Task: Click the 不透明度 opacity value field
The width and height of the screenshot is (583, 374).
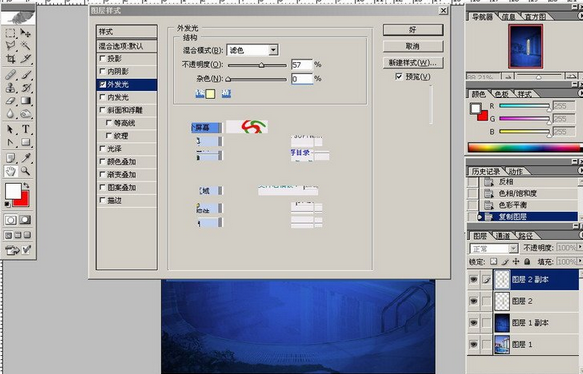Action: pyautogui.click(x=302, y=64)
